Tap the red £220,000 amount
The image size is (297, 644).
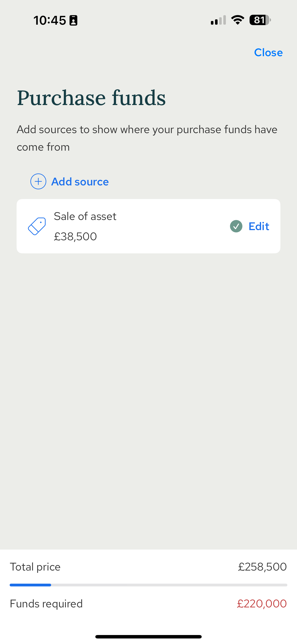[262, 603]
